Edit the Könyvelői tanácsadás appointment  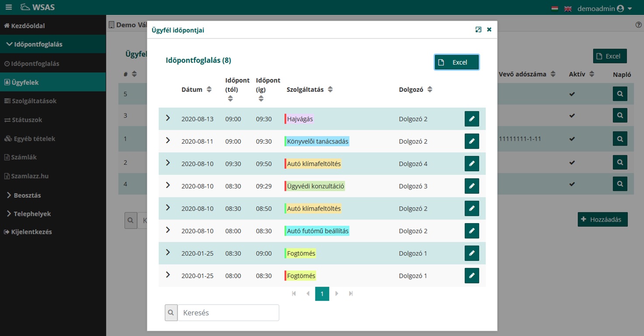coord(472,141)
